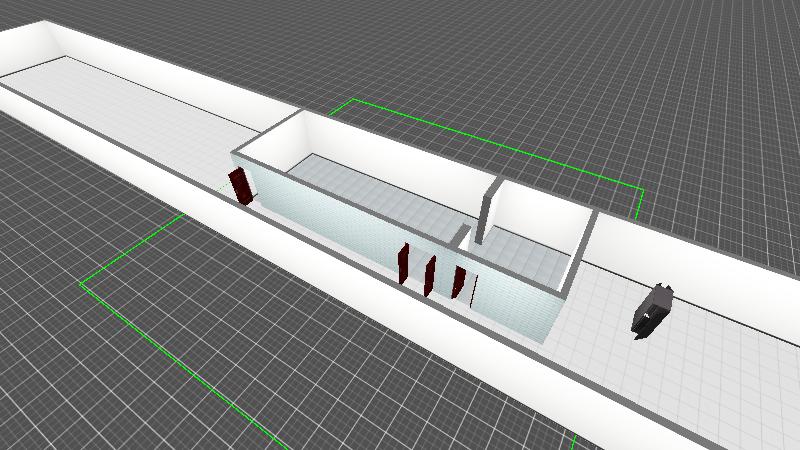Select the leftmost of three grouped red doors
The width and height of the screenshot is (800, 450).
tap(404, 263)
